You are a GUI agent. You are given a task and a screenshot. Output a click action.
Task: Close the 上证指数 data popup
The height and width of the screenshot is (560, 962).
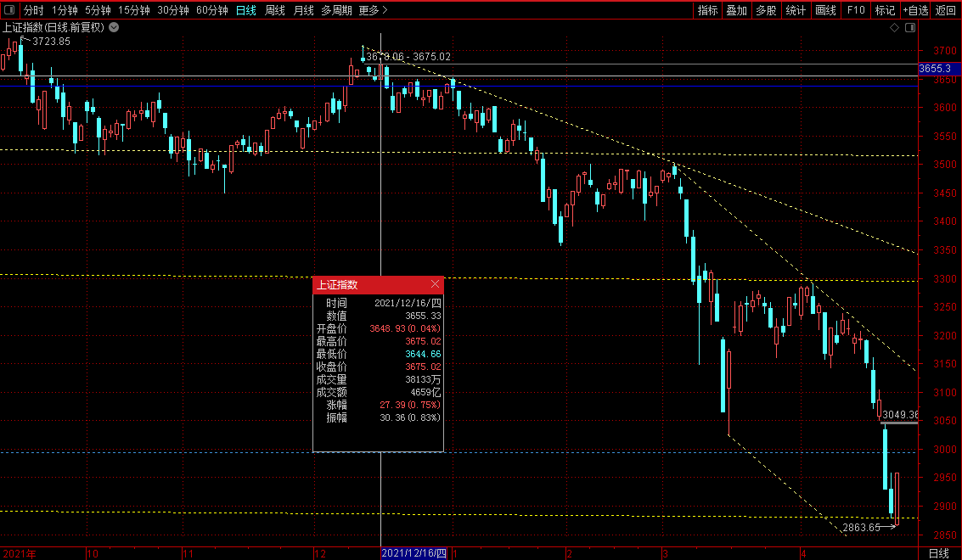[x=436, y=285]
